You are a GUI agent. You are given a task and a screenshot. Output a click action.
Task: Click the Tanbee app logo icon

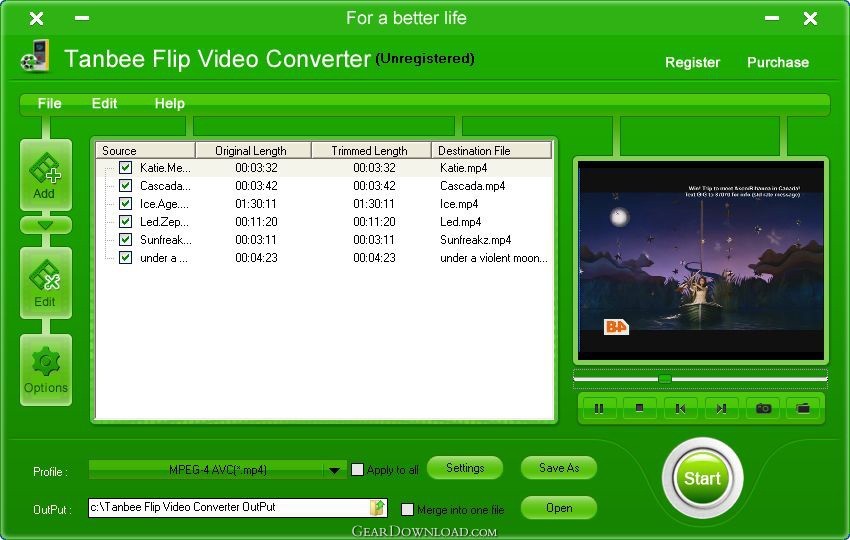coord(35,56)
